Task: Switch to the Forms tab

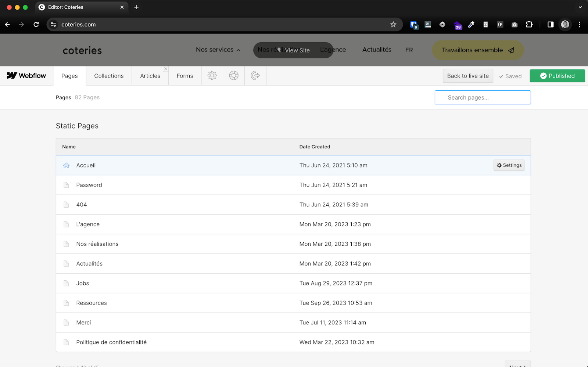Action: coord(185,76)
